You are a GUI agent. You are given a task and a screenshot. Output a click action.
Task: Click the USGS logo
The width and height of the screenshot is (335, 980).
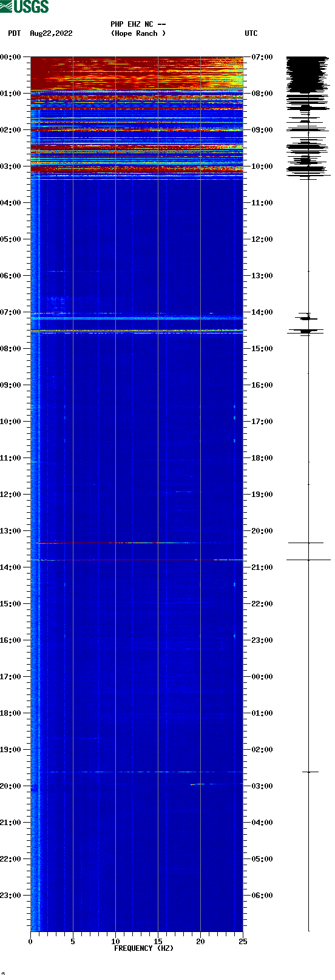(x=25, y=7)
